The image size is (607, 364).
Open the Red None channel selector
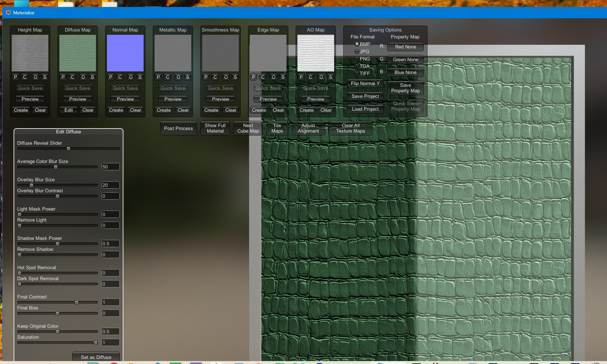coord(405,47)
